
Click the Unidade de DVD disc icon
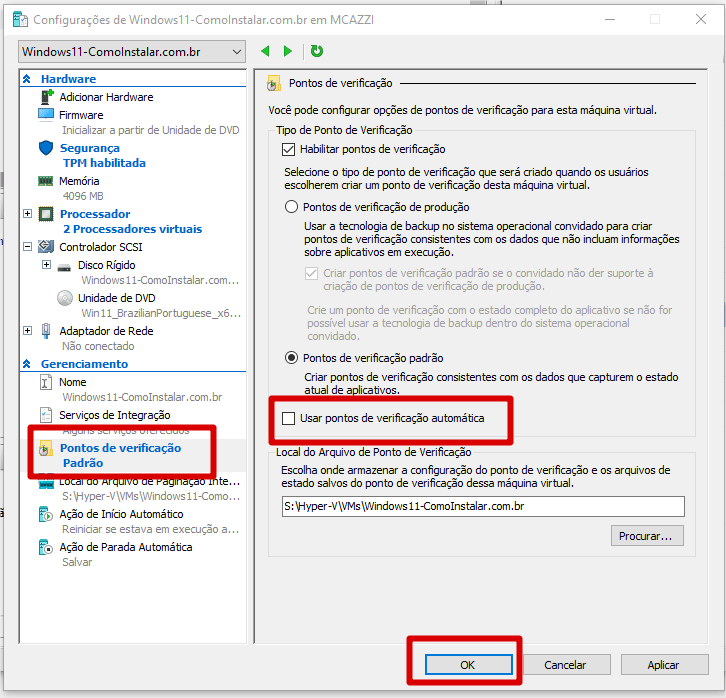click(65, 298)
